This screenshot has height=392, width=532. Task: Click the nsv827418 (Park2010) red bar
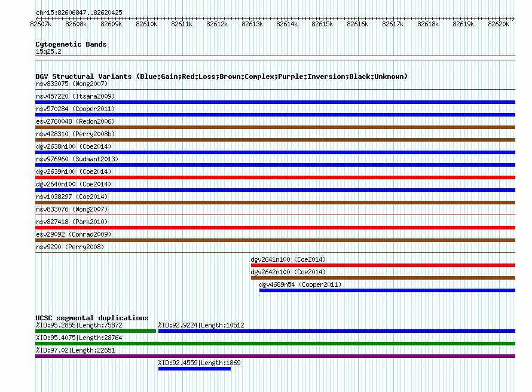[275, 228]
